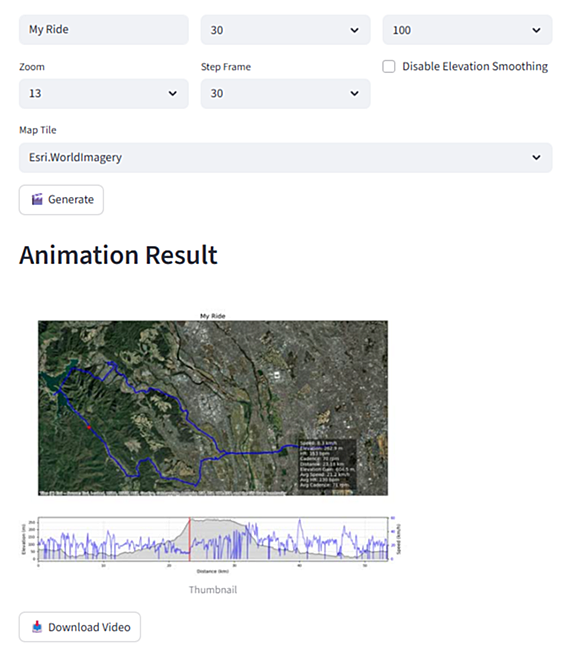Click the stats overlay box on the map
Image resolution: width=586 pixels, height=659 pixels.
point(327,464)
